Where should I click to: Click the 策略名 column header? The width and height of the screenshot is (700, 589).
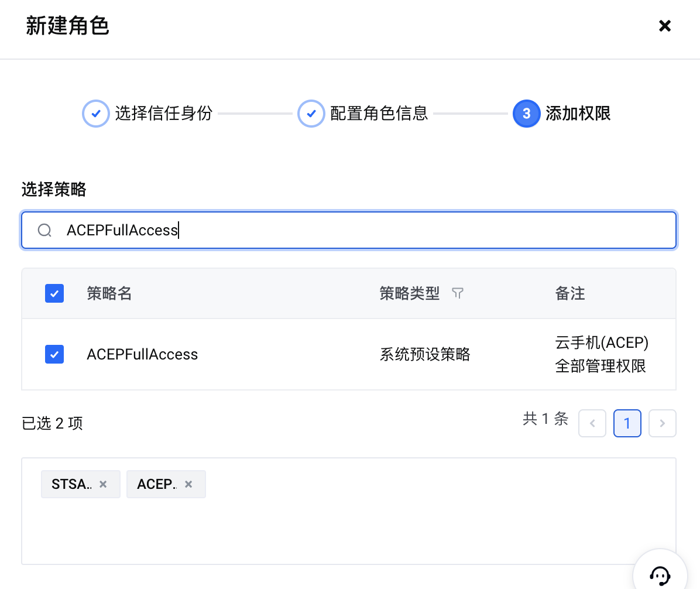coord(109,293)
